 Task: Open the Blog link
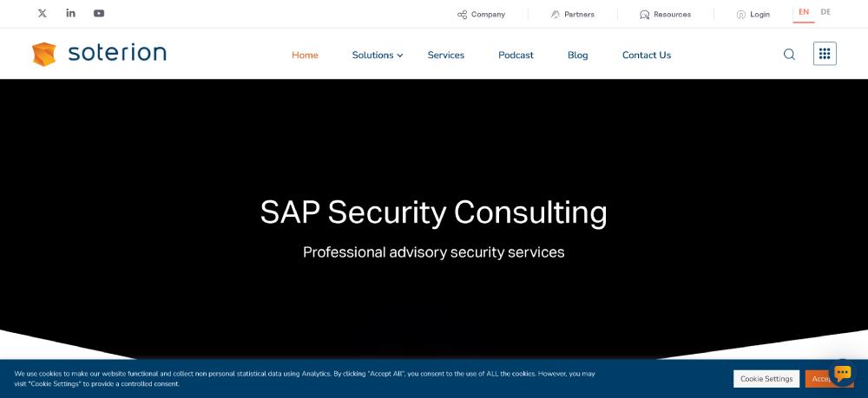coord(578,55)
